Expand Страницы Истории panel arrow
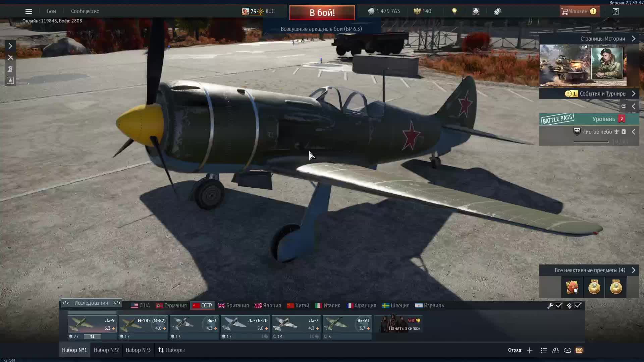This screenshot has height=362, width=644. [x=634, y=39]
